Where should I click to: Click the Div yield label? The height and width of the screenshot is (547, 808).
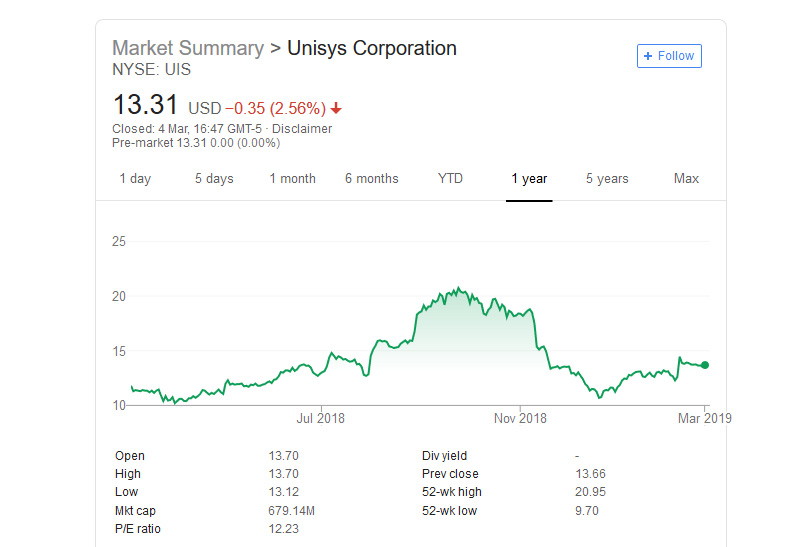coord(444,456)
